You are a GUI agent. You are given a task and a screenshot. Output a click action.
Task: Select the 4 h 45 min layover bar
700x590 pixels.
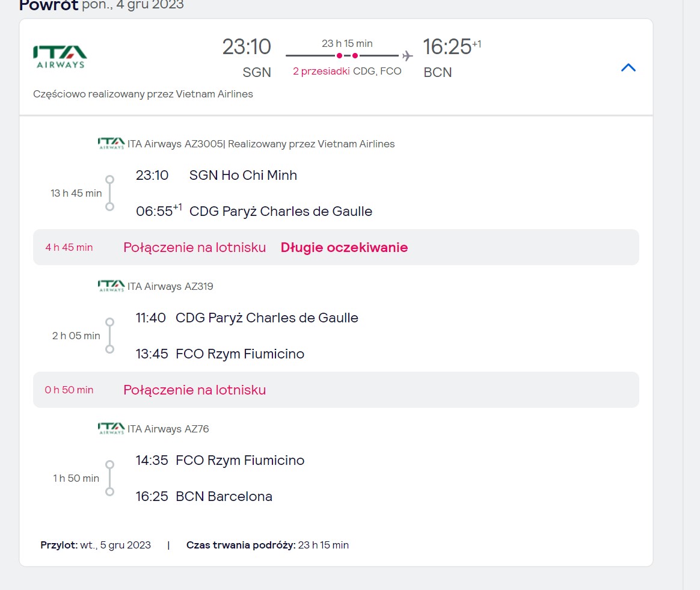(336, 247)
